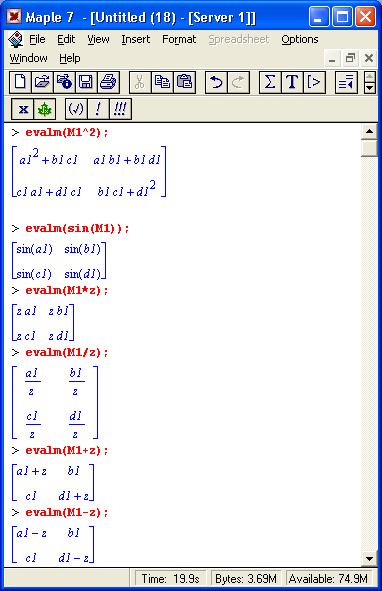
Task: Select the 'a1 b1 + b1 d1' output entry
Action: [x=127, y=160]
